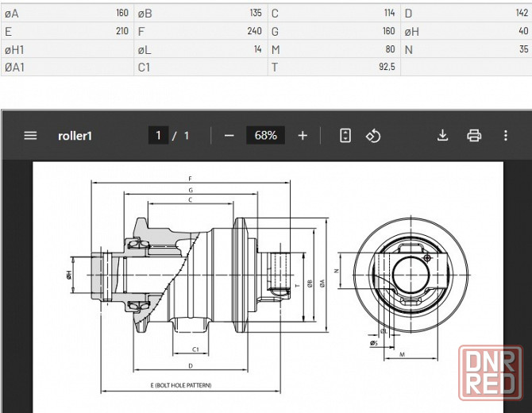532x413 pixels.
Task: Print the roller1 drawing
Action: pos(474,135)
